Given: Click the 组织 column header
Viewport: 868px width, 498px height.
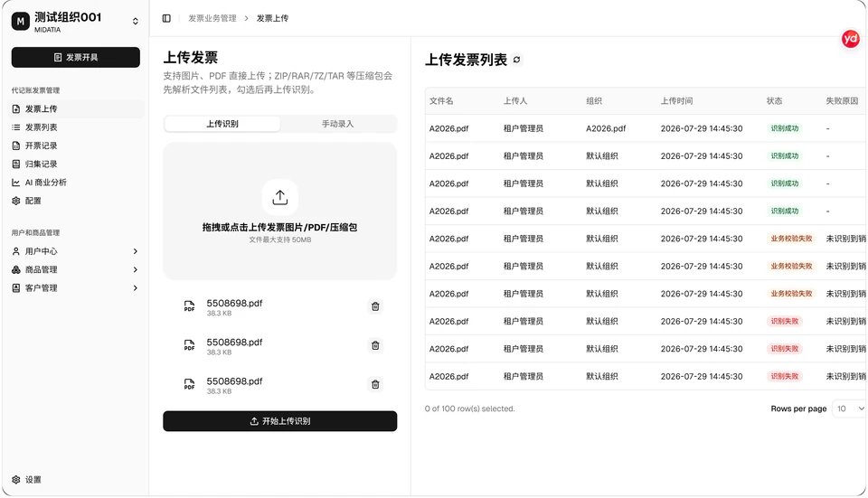Looking at the screenshot, I should pyautogui.click(x=594, y=101).
